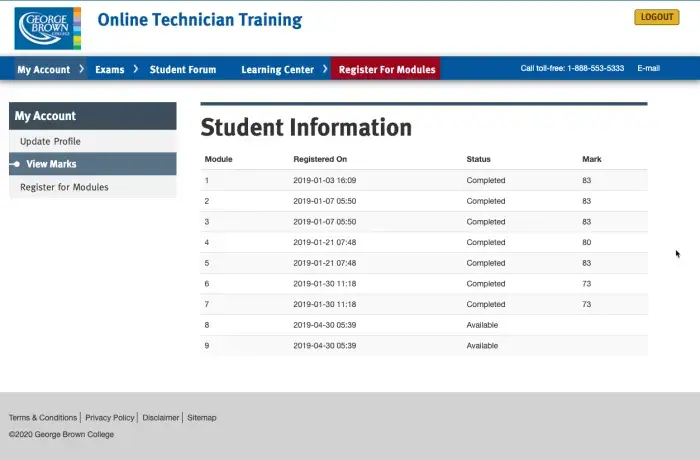Click the ©2020 George Brown College text

pyautogui.click(x=61, y=434)
